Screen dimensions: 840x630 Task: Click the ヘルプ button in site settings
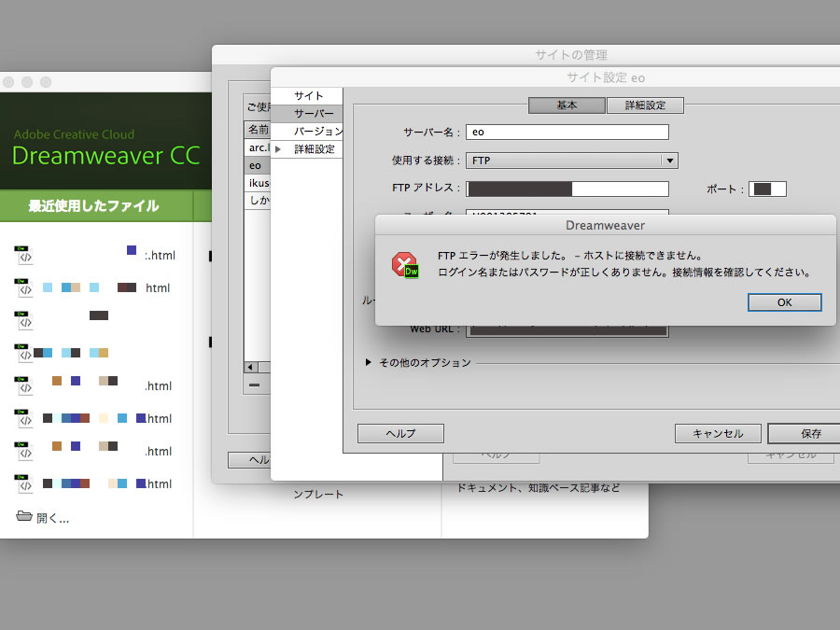point(400,433)
